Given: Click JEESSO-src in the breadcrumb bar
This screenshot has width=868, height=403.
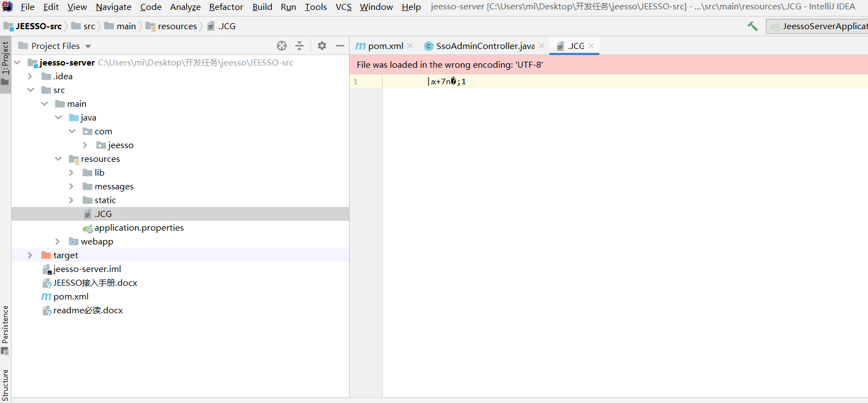Looking at the screenshot, I should click(x=39, y=26).
